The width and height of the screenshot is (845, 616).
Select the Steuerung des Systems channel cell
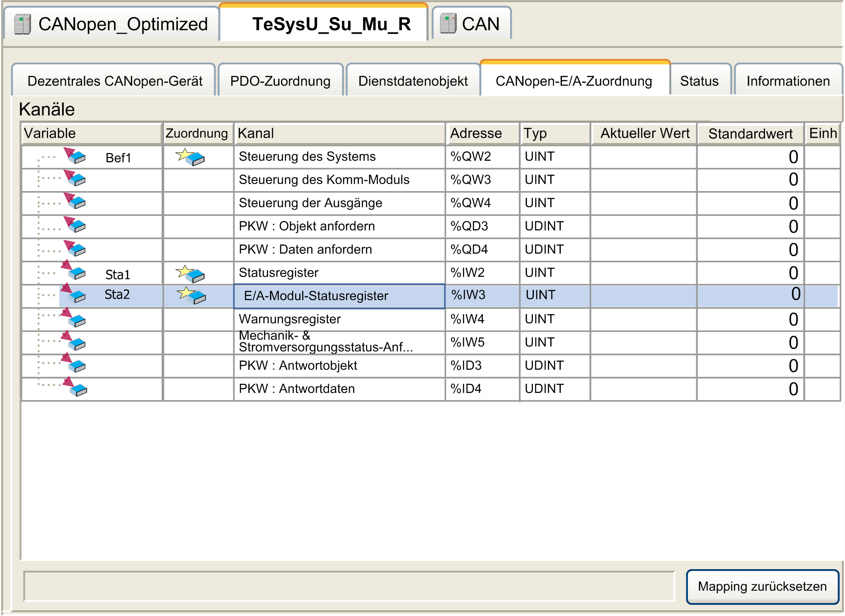(x=339, y=157)
